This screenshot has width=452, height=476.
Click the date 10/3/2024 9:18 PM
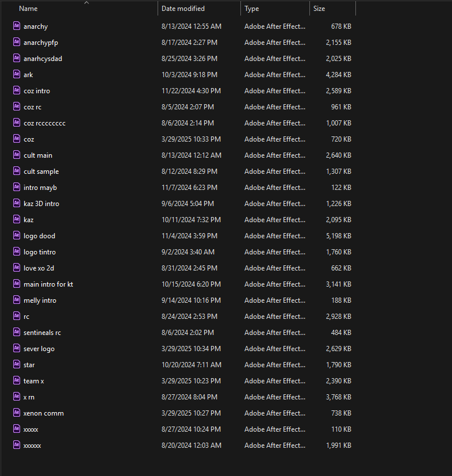pyautogui.click(x=189, y=75)
